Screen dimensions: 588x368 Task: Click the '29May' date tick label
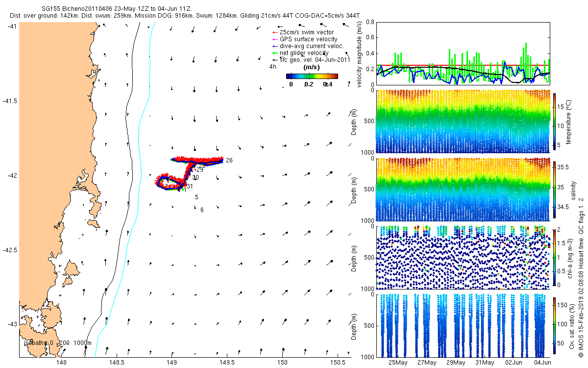(x=456, y=363)
